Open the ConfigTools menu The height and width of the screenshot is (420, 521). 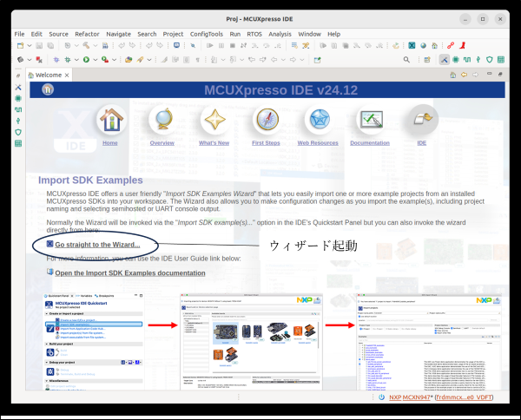coord(205,34)
